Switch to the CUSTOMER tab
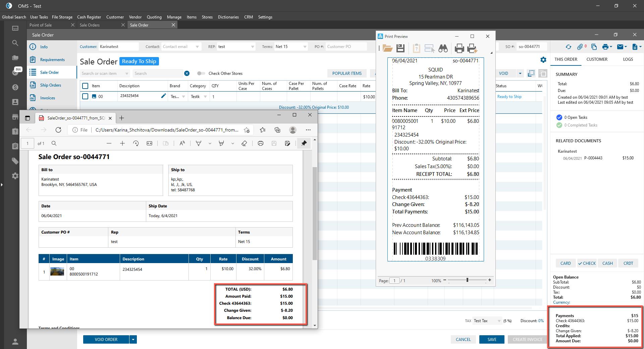 pyautogui.click(x=597, y=59)
